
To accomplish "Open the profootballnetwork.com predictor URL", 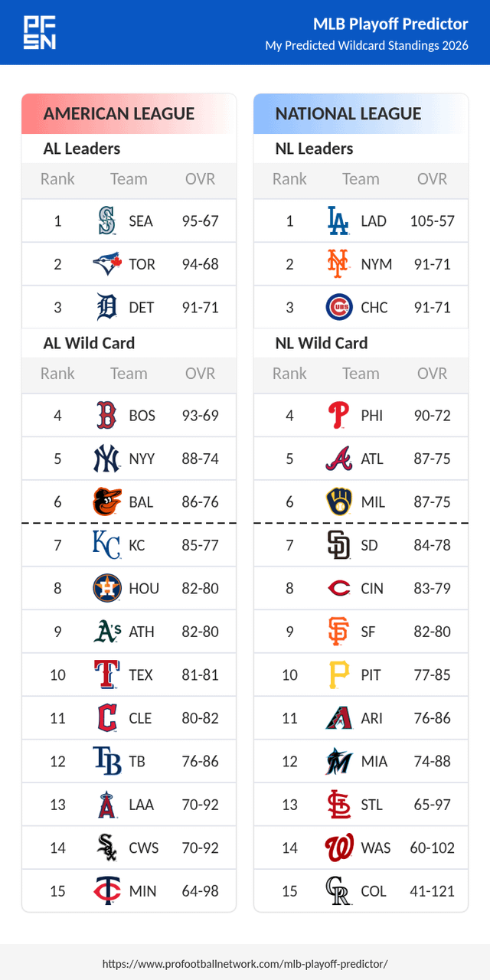I will (245, 963).
